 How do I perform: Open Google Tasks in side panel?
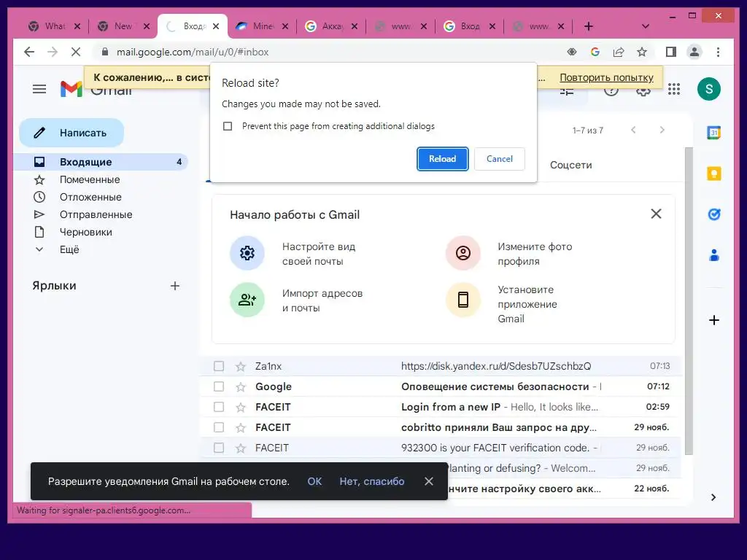click(x=713, y=215)
